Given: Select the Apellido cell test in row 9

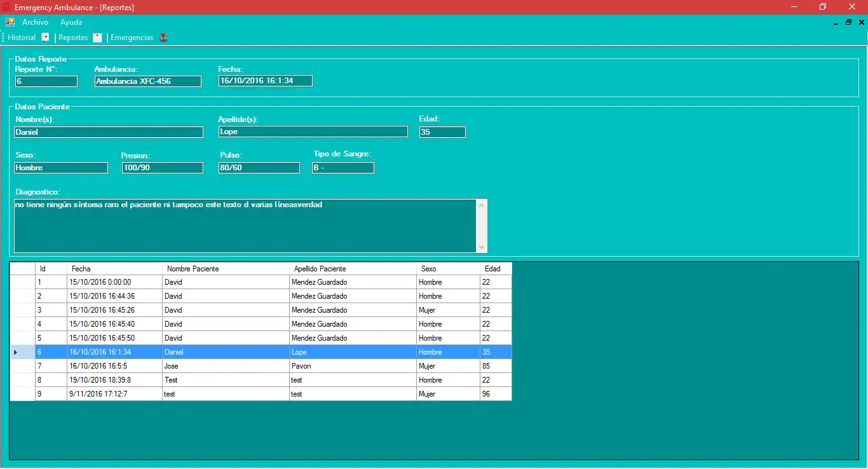Looking at the screenshot, I should 353,394.
